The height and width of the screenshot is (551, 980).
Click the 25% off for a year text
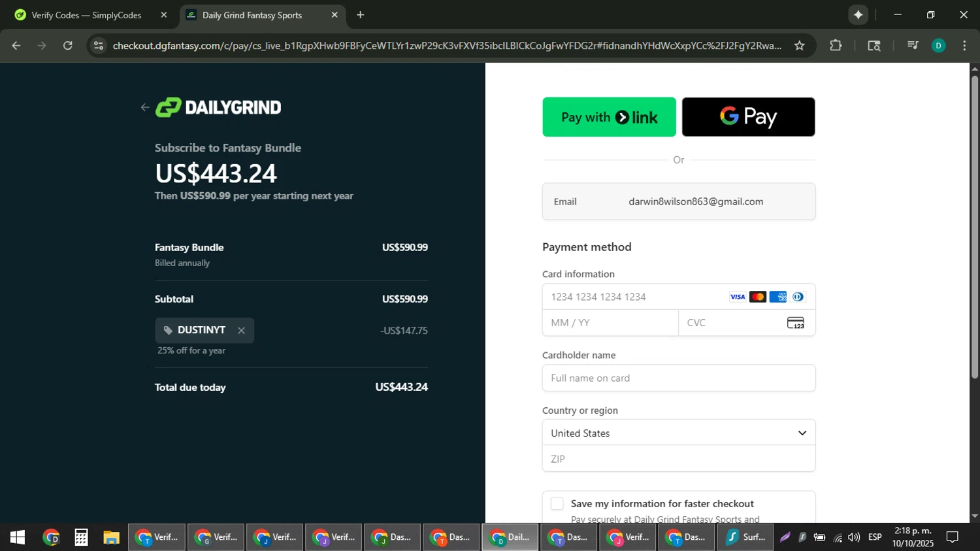191,351
